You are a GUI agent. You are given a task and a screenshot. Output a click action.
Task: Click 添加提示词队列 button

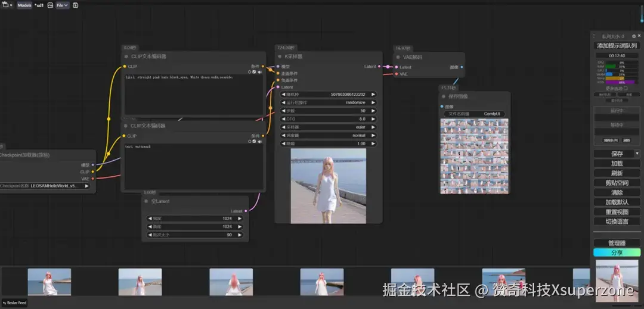pos(617,46)
